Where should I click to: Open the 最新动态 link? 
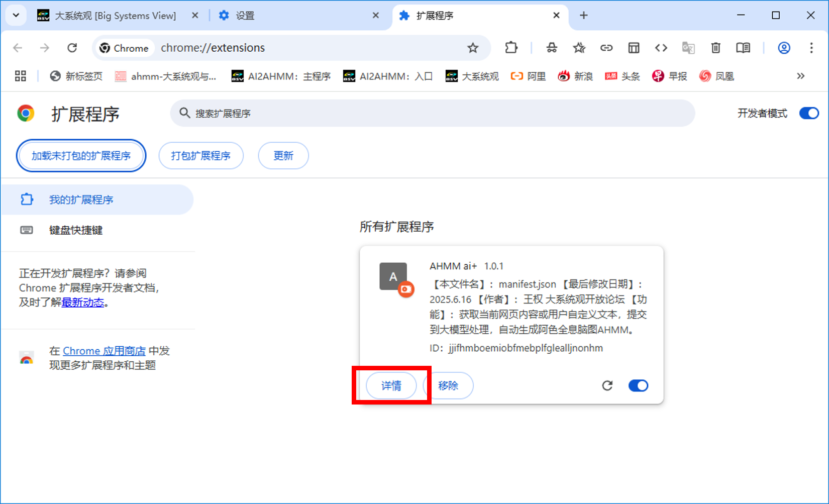[x=83, y=303]
